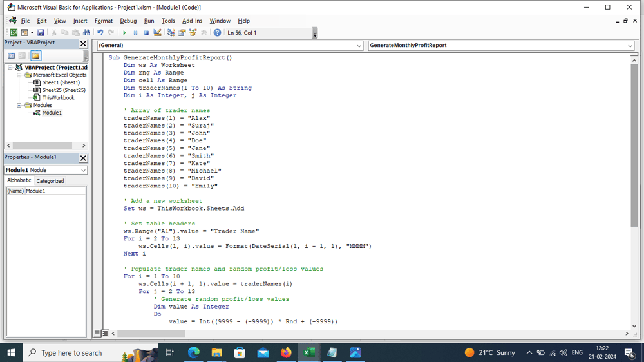Screen dimensions: 644x362
Task: Click the Reset stop icon
Action: [x=146, y=32]
